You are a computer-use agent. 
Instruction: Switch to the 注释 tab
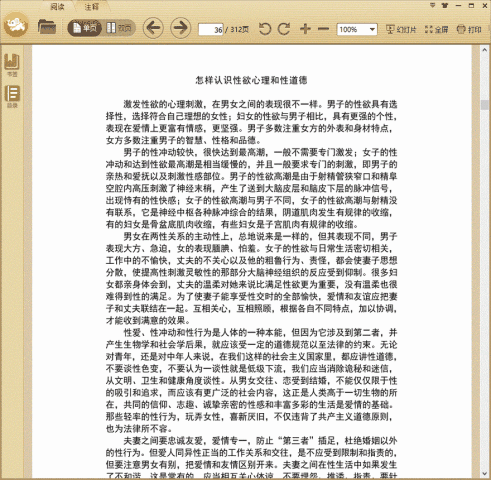91,6
